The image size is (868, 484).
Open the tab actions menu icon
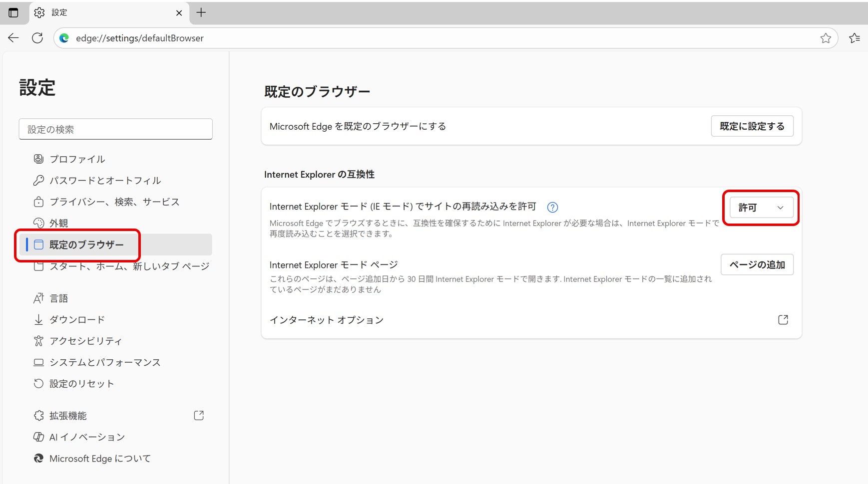[x=13, y=12]
